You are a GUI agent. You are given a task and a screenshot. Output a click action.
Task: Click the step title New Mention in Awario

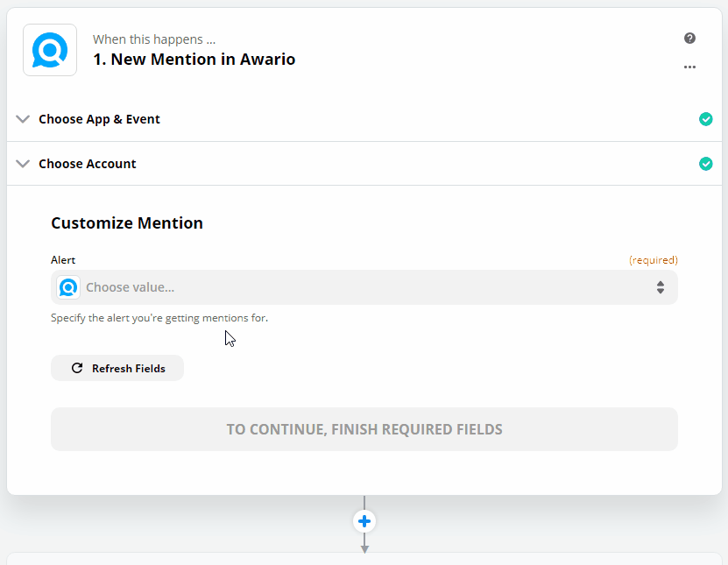(x=194, y=60)
